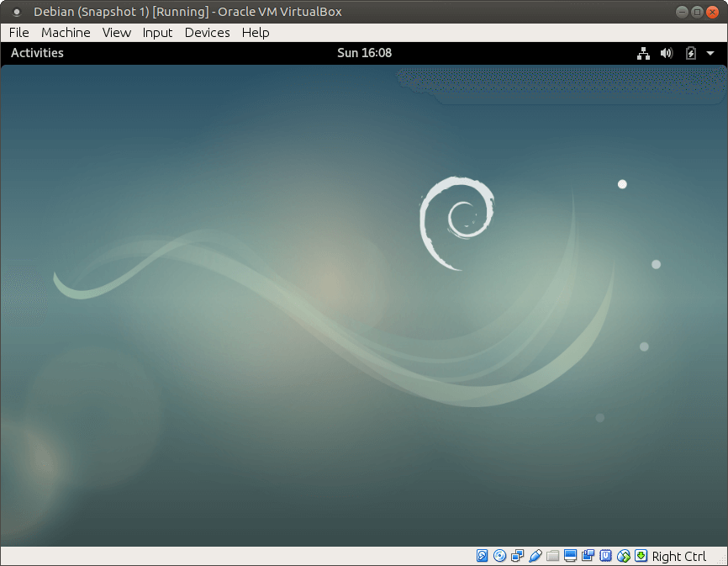Open the Devices menu
The height and width of the screenshot is (566, 728).
coord(207,33)
